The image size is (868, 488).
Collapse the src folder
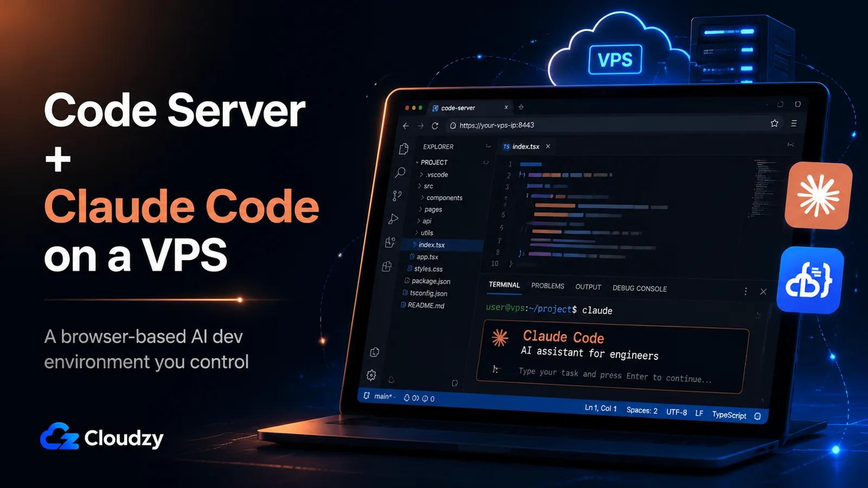tap(425, 186)
